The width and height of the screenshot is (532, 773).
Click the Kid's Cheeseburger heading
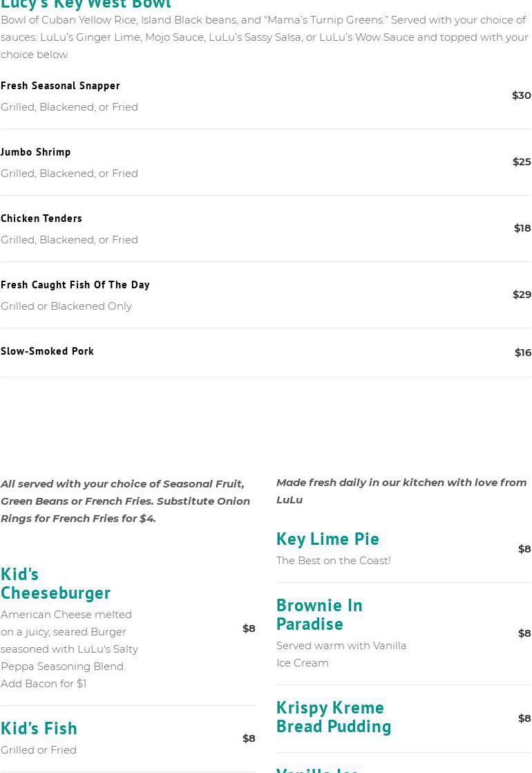point(55,583)
